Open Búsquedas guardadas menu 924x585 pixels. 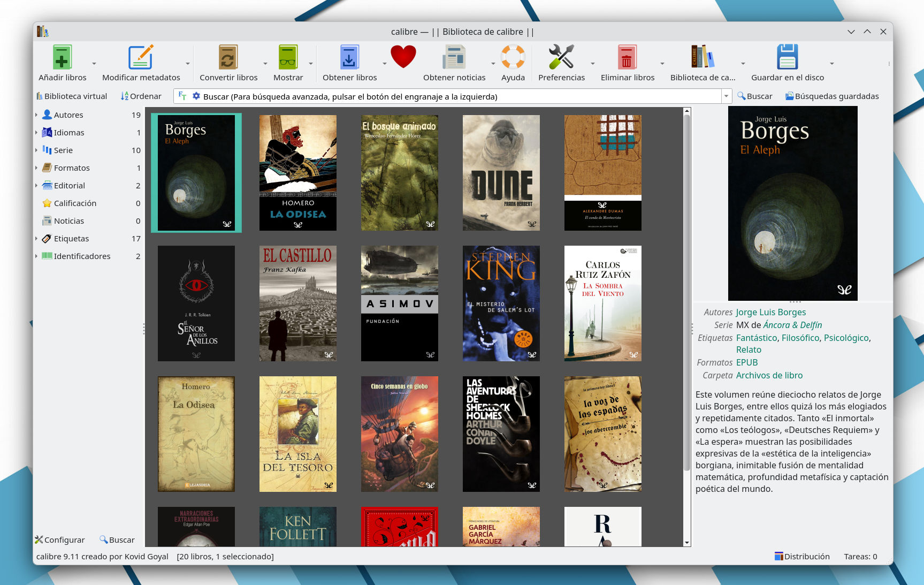832,96
